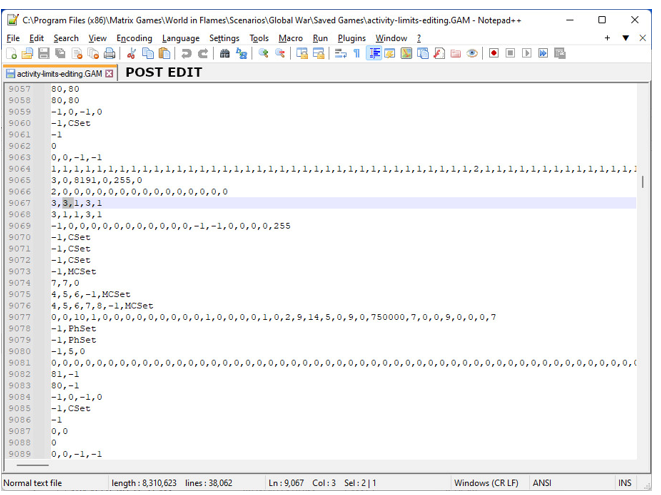The width and height of the screenshot is (661, 495).
Task: Click the Zoom Out magnifier icon
Action: coord(280,54)
